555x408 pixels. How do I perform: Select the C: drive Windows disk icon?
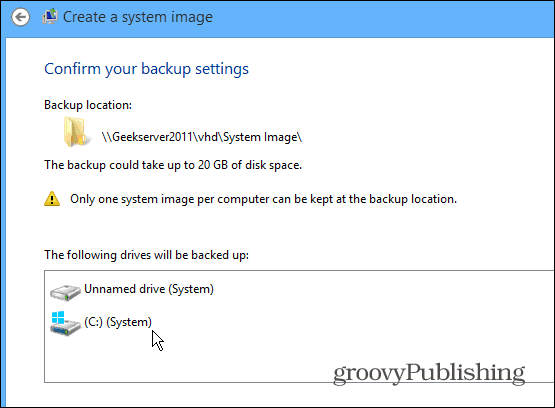[65, 323]
